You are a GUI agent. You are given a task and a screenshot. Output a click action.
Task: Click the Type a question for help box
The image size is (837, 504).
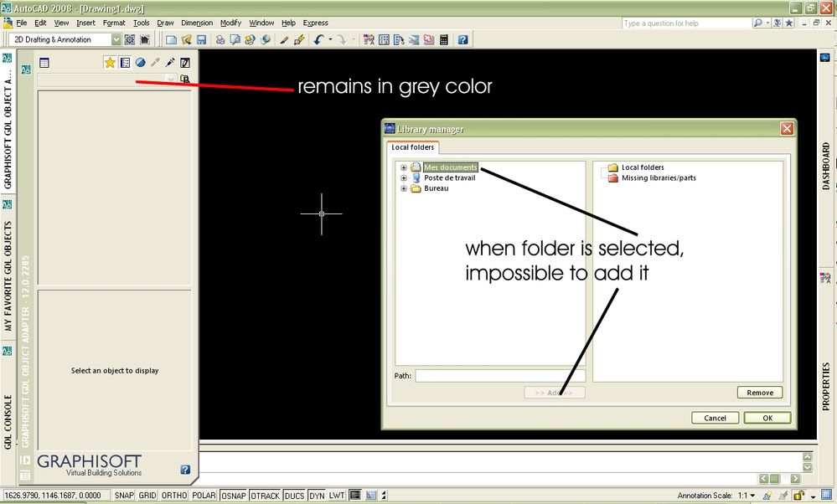[686, 23]
